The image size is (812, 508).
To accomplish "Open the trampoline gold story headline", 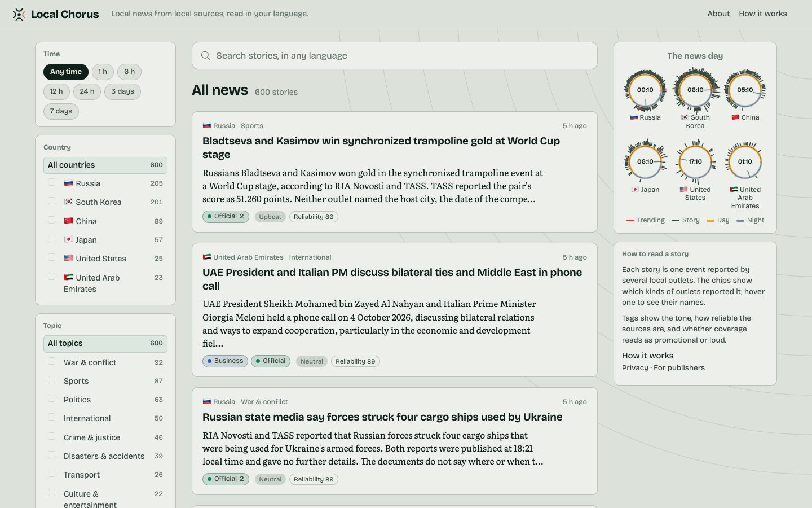I will tap(381, 148).
